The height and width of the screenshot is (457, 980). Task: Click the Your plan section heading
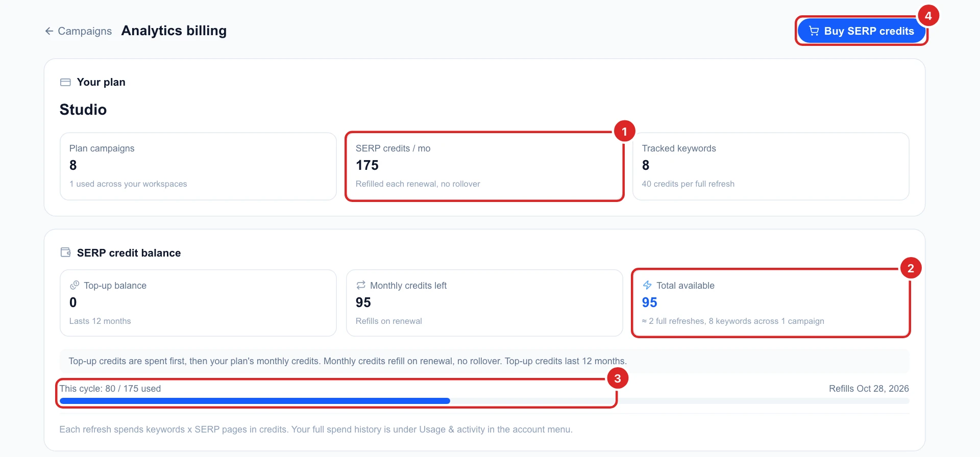(101, 82)
